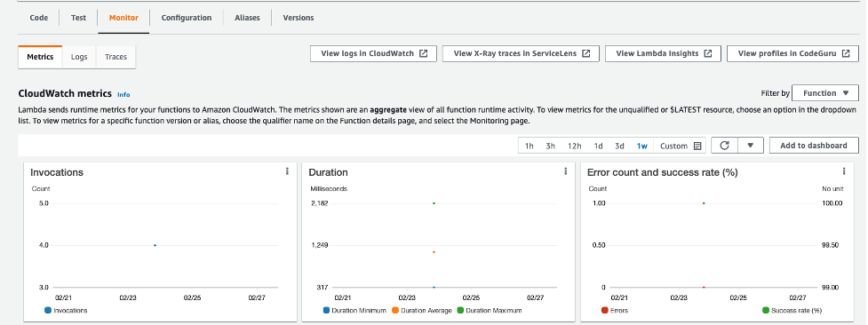Toggle the Duration Minimum legend swatch
The width and height of the screenshot is (868, 325).
click(326, 311)
